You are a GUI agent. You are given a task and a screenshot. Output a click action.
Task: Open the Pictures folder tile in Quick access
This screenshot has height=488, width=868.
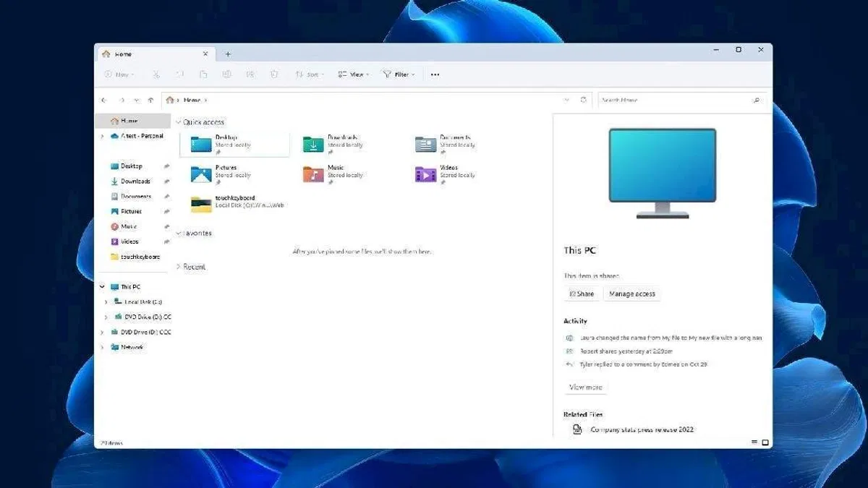pos(234,174)
